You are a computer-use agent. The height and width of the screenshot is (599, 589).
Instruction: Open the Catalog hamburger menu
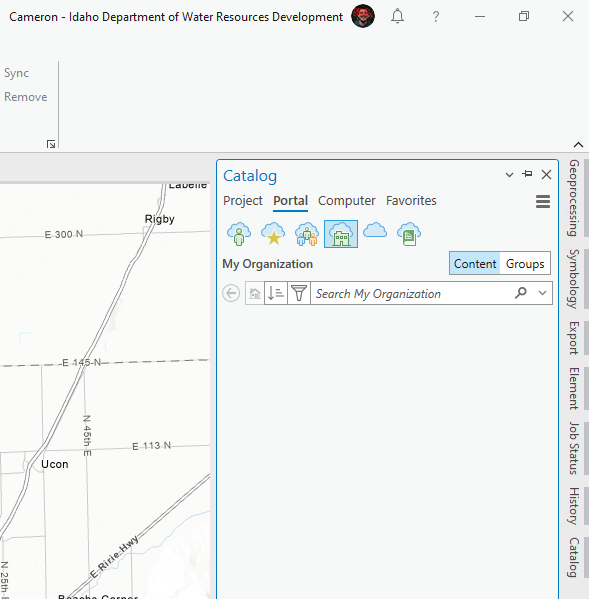pyautogui.click(x=543, y=201)
